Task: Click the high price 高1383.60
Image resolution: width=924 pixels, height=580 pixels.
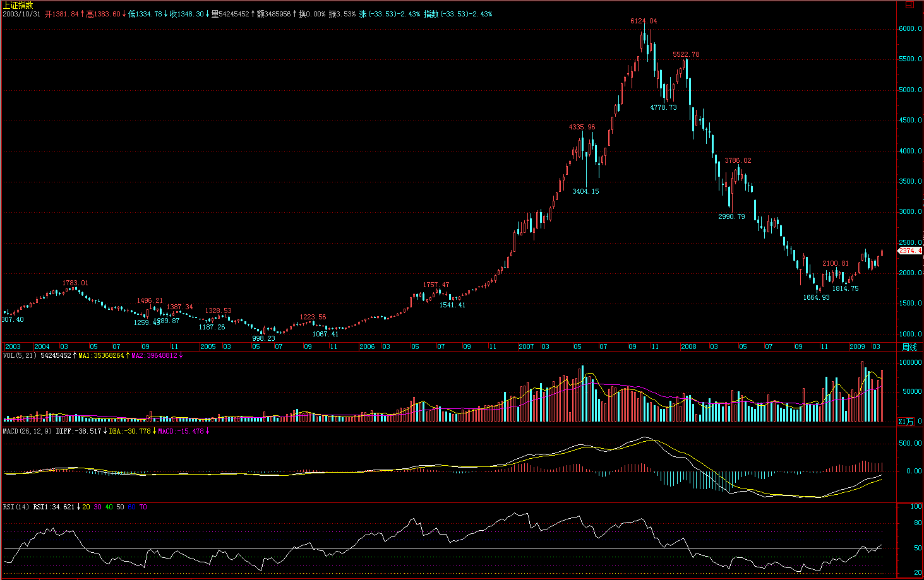Action: coord(103,14)
